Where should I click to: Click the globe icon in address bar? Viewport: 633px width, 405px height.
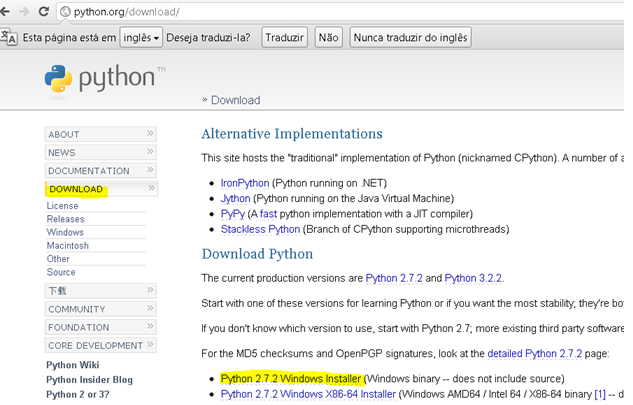click(65, 12)
